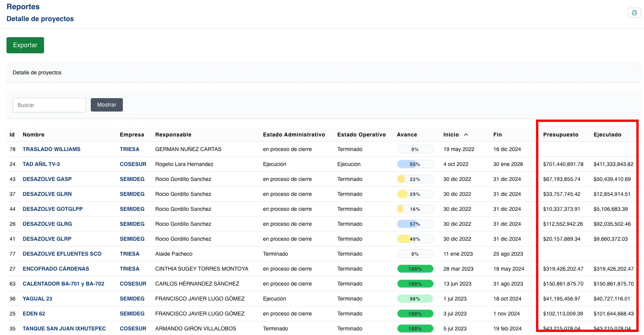Sort by Presupuesto column header

click(561, 135)
